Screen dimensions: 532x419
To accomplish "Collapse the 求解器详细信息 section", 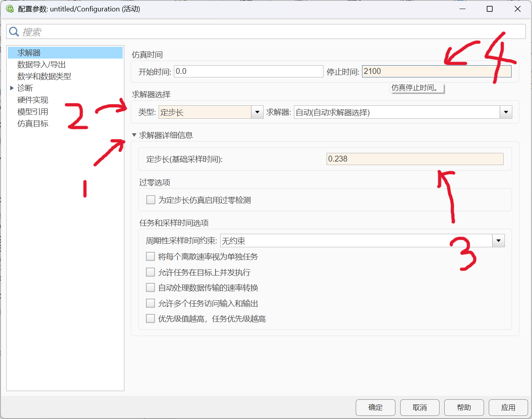I will point(134,134).
